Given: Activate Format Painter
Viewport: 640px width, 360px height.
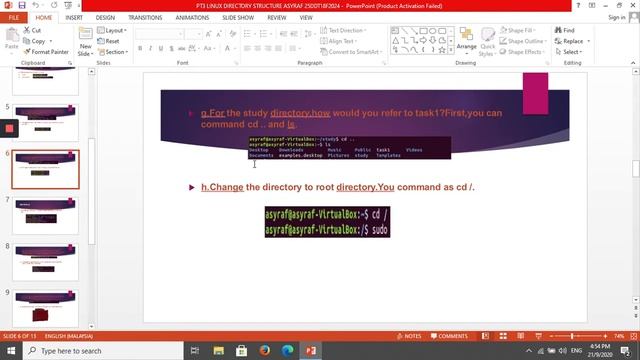Looking at the screenshot, I should coord(46,52).
